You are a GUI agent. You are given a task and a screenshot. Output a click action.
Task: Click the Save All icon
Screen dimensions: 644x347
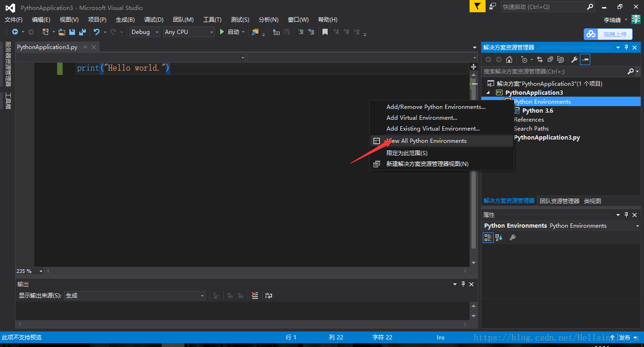point(83,32)
